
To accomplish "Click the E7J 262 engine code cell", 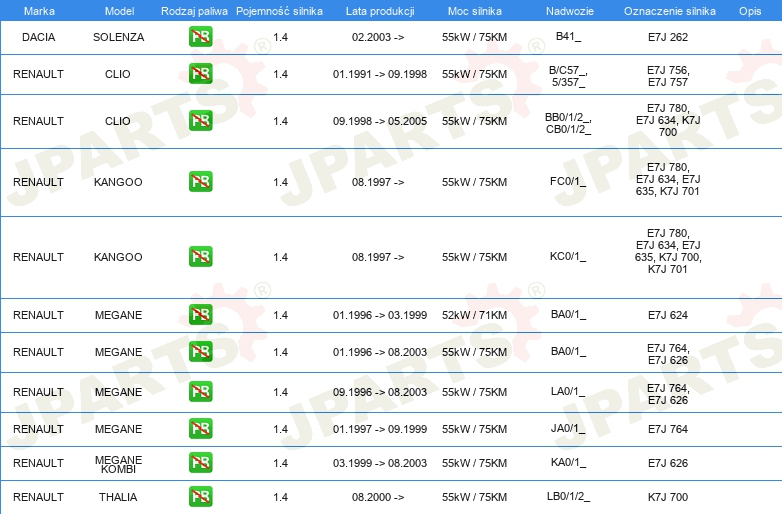I will tap(668, 37).
